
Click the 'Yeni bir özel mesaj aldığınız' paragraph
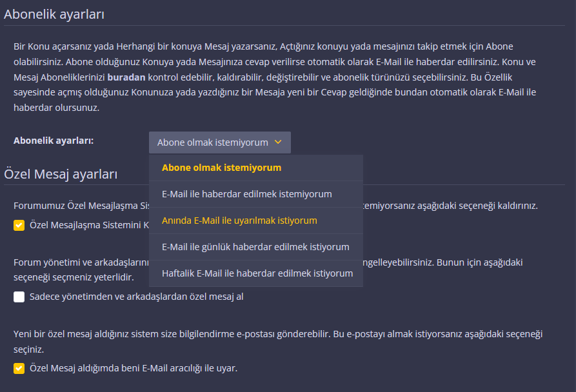coord(278,341)
